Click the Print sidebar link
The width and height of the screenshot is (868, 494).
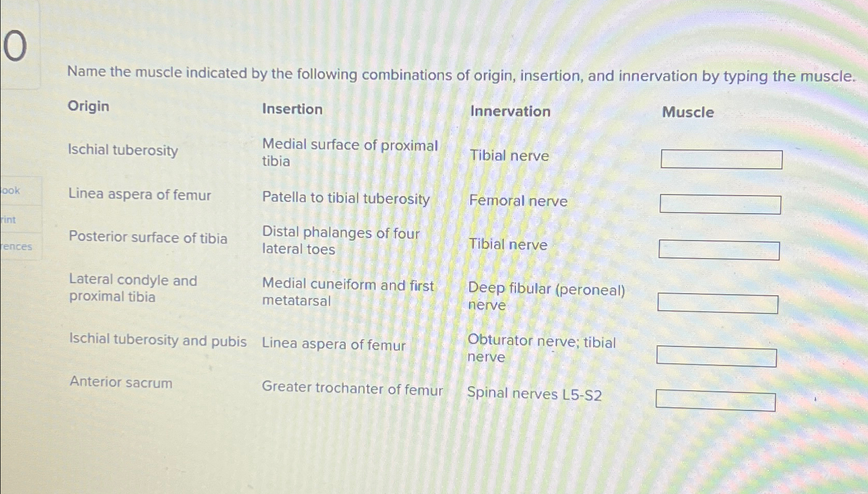pos(9,219)
